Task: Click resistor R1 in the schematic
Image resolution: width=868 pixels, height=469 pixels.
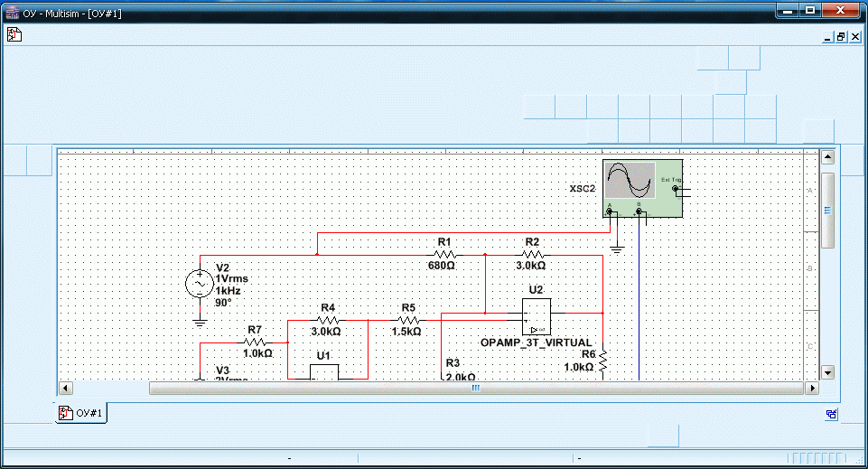Action: [x=443, y=255]
